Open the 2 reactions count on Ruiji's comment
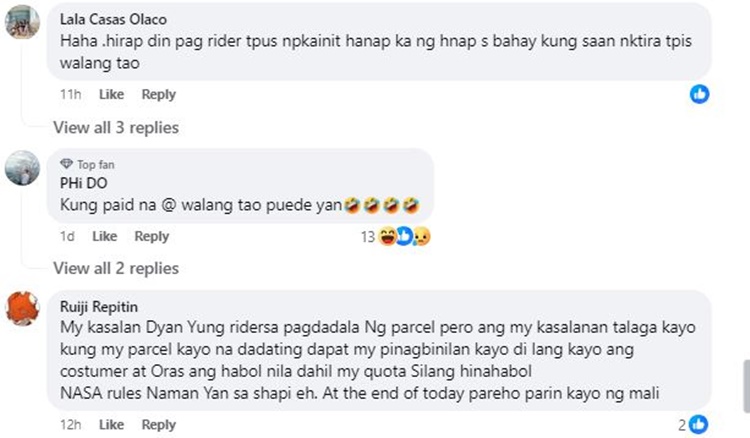The height and width of the screenshot is (438, 750). 682,425
